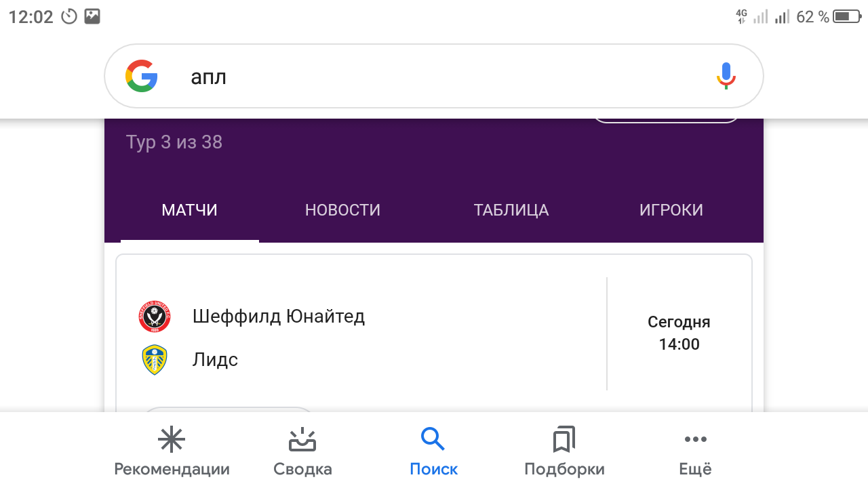Image resolution: width=868 pixels, height=488 pixels.
Task: Tap the Сегодня 14:00 match time
Action: click(679, 333)
